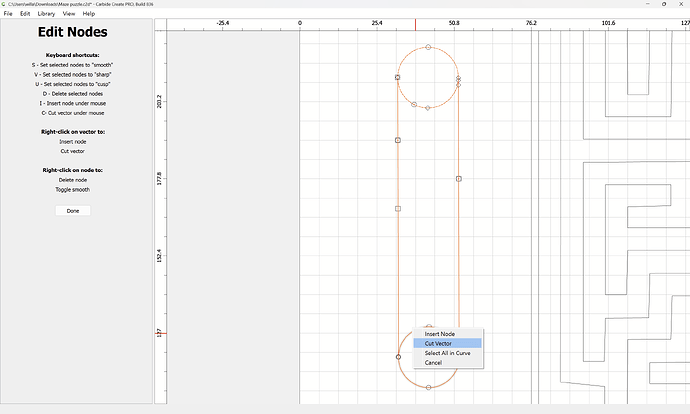Open the File menu
The height and width of the screenshot is (414, 690).
point(8,14)
